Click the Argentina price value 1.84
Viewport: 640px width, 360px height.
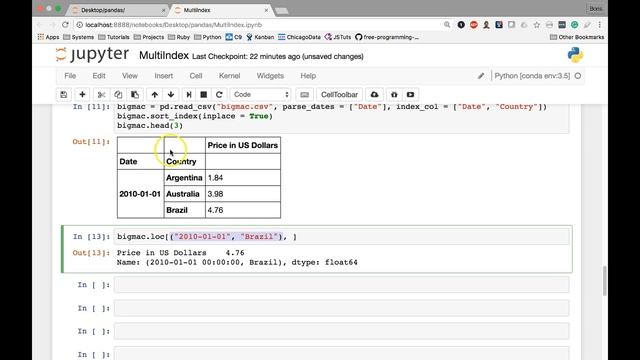coord(215,178)
